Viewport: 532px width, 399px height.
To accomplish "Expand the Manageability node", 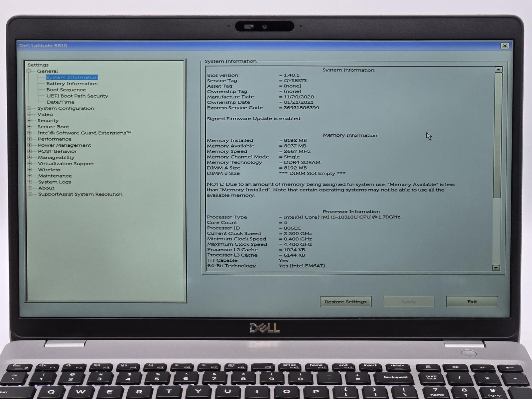I will [x=29, y=157].
